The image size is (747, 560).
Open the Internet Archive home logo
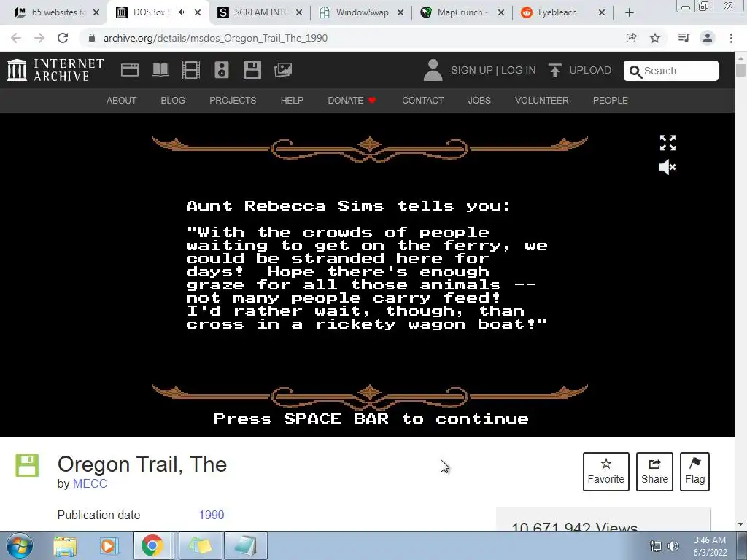(x=55, y=70)
